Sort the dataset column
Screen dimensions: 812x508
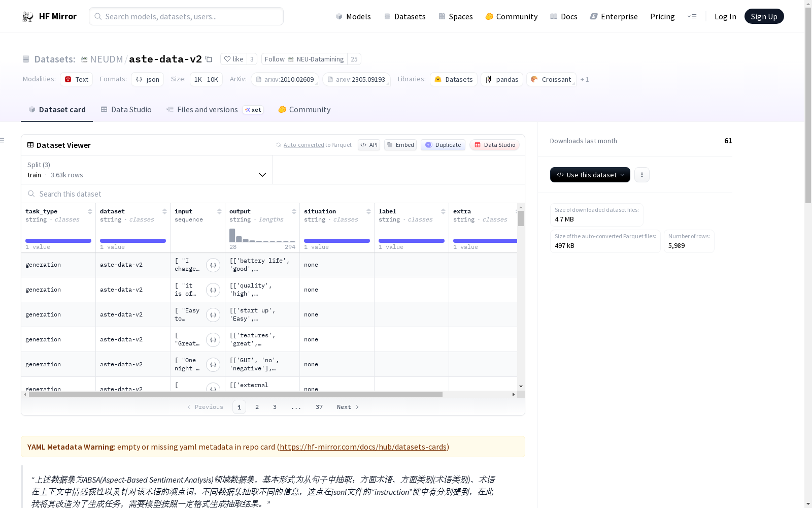[x=164, y=211]
